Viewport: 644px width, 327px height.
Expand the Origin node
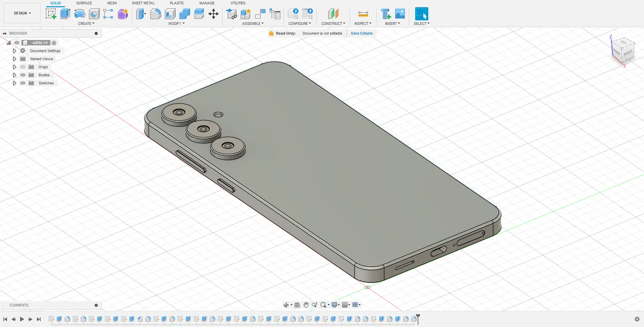pyautogui.click(x=15, y=67)
